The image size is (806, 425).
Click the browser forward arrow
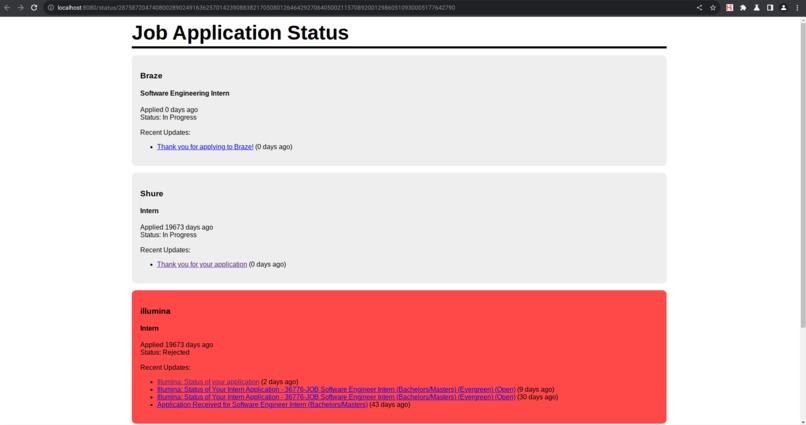(x=21, y=8)
